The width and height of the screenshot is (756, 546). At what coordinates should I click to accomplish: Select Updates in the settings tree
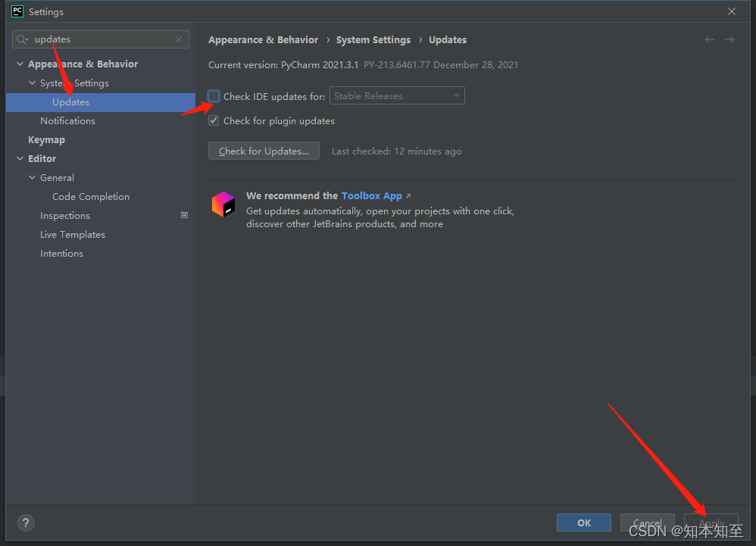pos(100,102)
